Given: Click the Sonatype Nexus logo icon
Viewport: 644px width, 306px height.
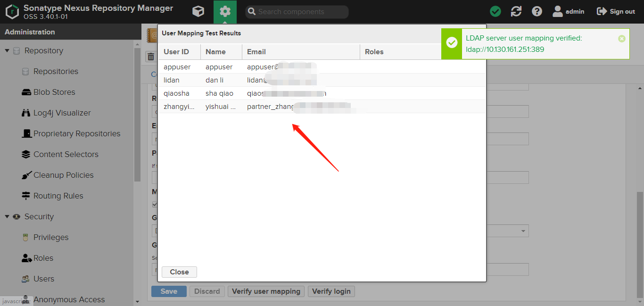Looking at the screenshot, I should (12, 11).
